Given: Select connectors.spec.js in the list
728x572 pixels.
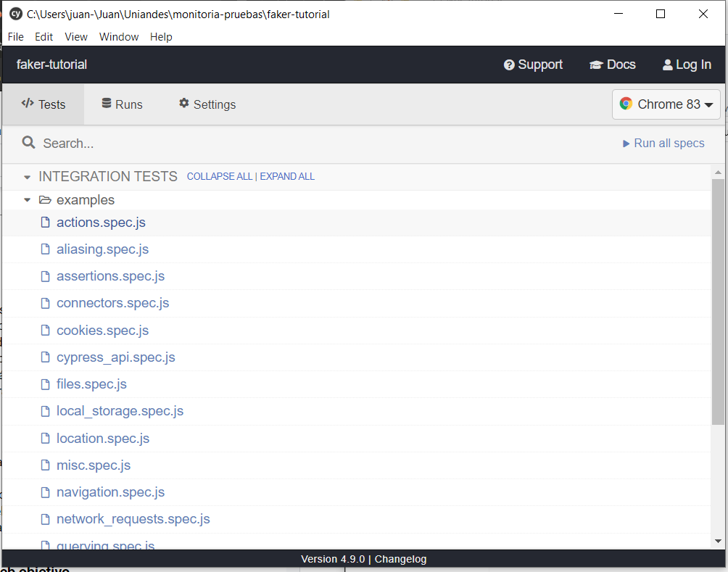Looking at the screenshot, I should (x=113, y=304).
